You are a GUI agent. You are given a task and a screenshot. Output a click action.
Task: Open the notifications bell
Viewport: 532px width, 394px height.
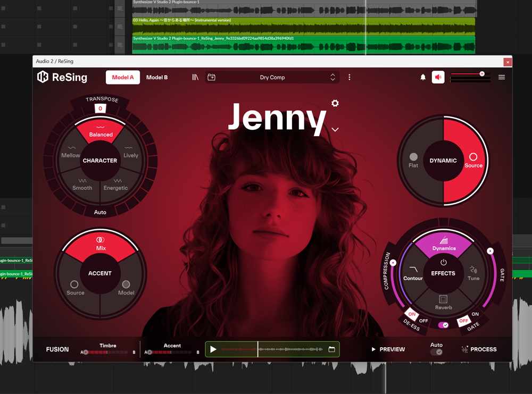coord(423,78)
